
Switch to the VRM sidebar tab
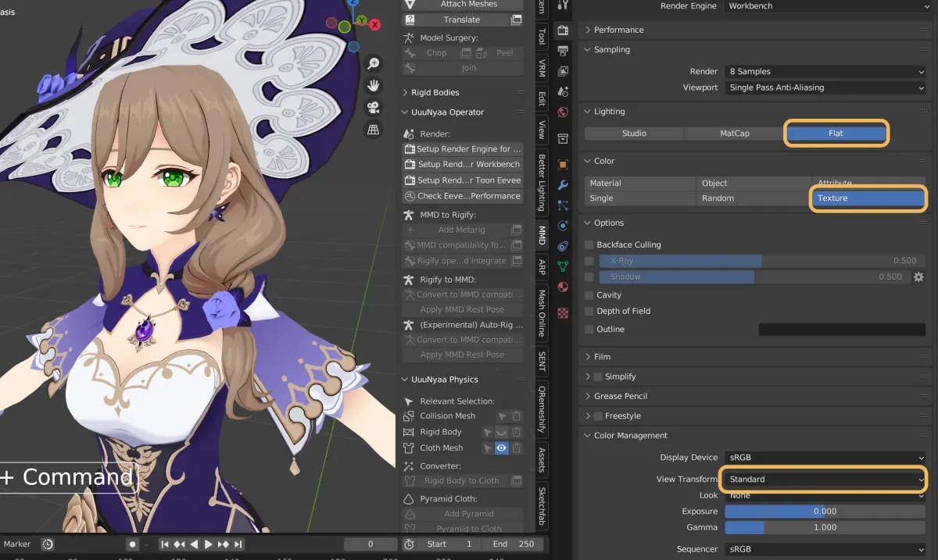pyautogui.click(x=542, y=68)
